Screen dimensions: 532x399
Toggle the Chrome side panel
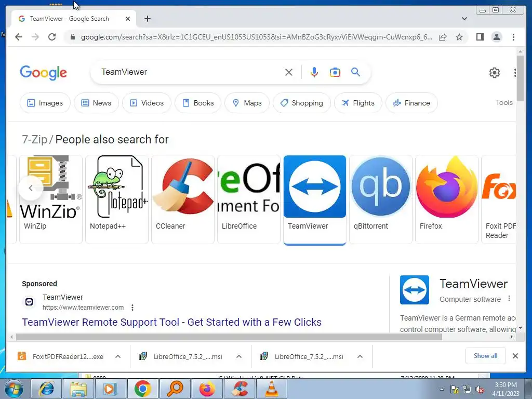[480, 37]
